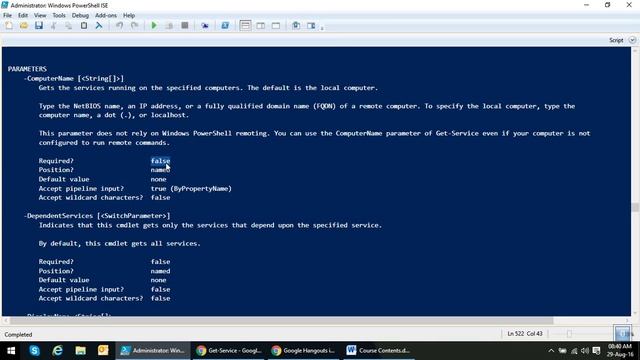Image resolution: width=640 pixels, height=360 pixels.
Task: Click 'true (ByPropertyName)' pipeline input value
Action: point(191,189)
